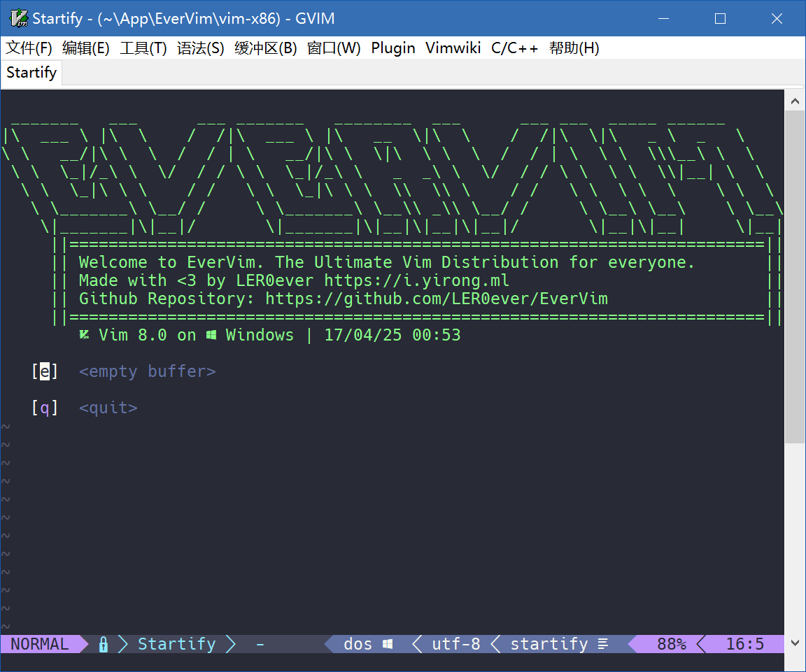806x672 pixels.
Task: Open the 工具(T) menu
Action: pyautogui.click(x=143, y=48)
